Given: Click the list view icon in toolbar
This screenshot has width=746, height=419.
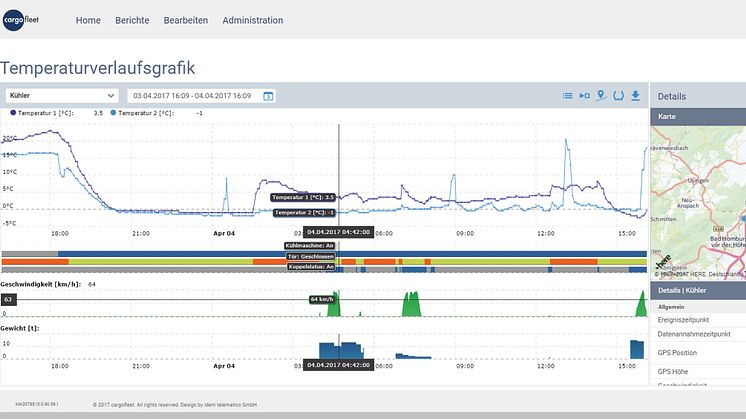Looking at the screenshot, I should pyautogui.click(x=568, y=96).
